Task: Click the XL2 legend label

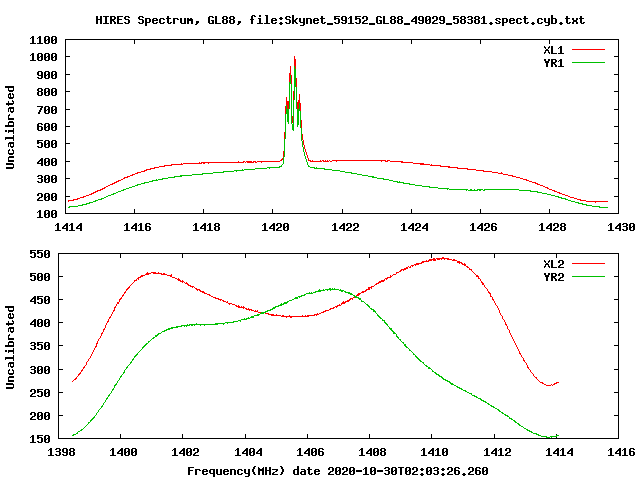Action: (553, 264)
